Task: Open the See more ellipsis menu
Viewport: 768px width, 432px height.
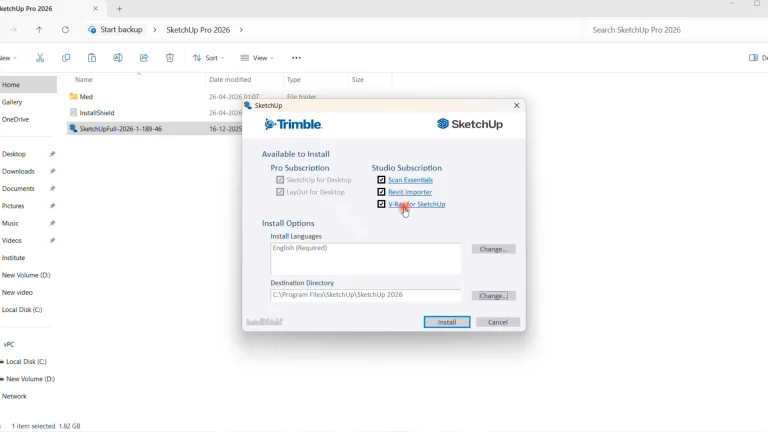Action: (296, 58)
